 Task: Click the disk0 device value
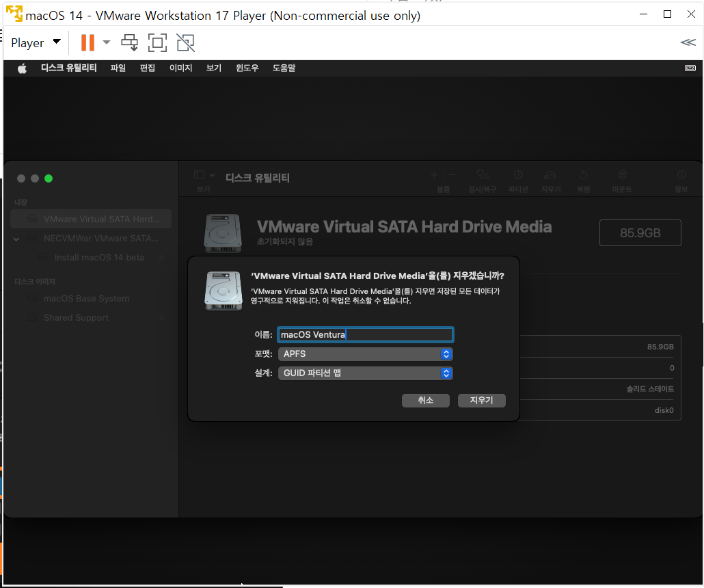coord(664,410)
